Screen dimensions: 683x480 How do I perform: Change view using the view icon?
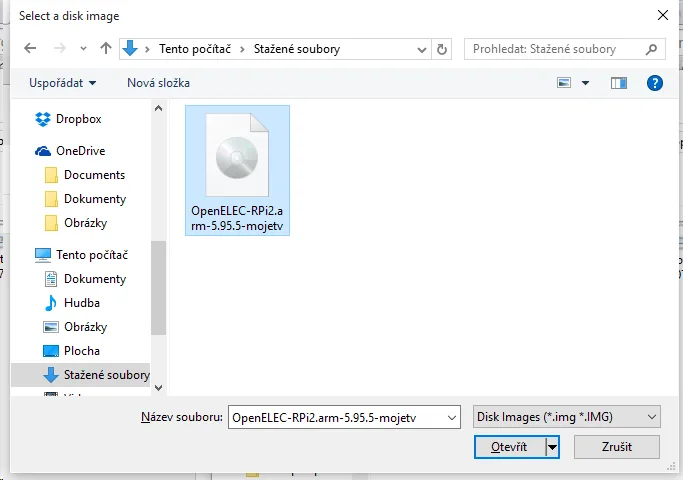564,83
